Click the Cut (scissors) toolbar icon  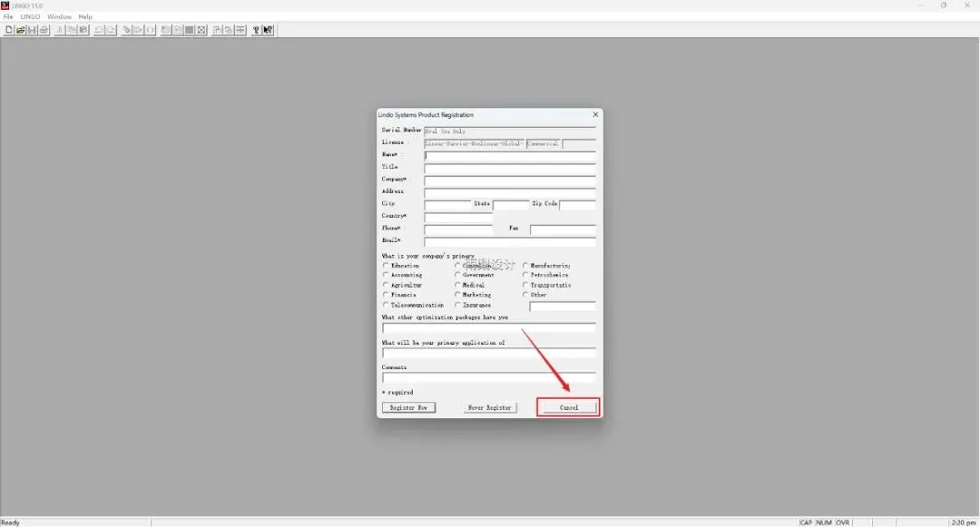click(x=60, y=30)
